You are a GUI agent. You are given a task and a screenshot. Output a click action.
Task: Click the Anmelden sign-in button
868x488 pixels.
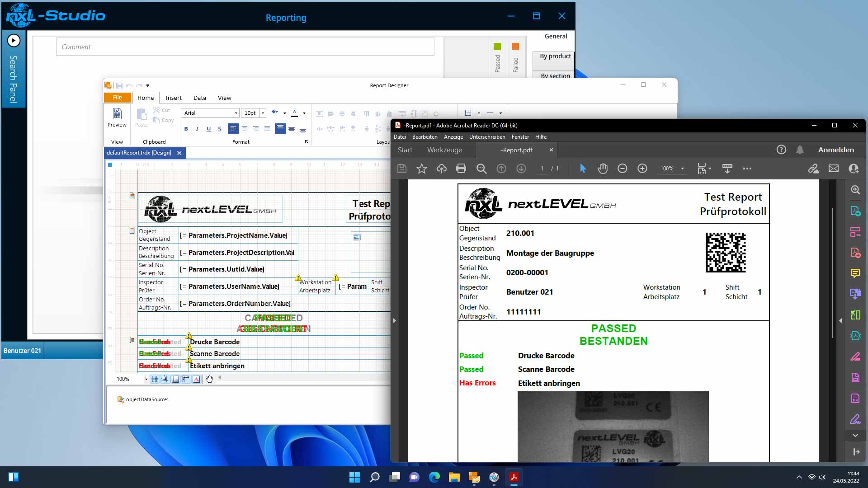836,150
